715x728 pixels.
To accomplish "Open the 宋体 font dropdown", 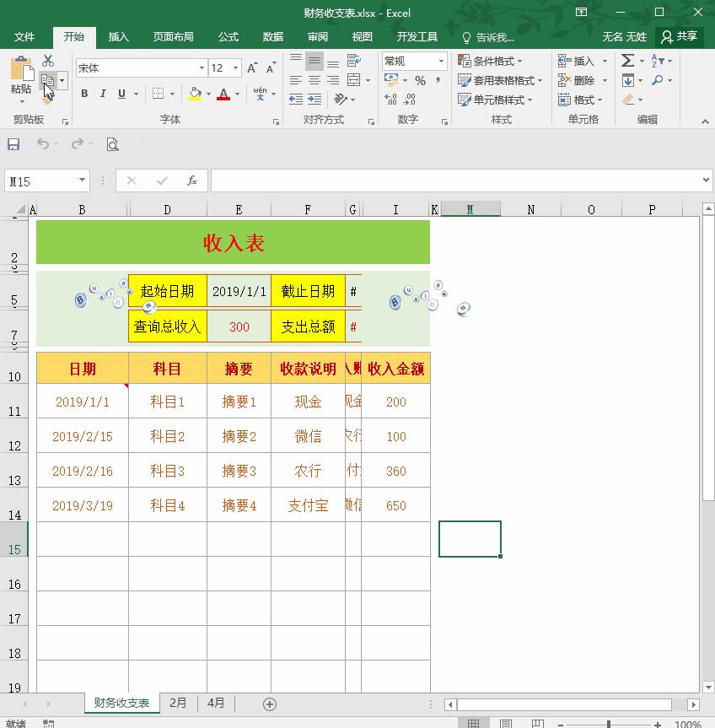I will [201, 67].
